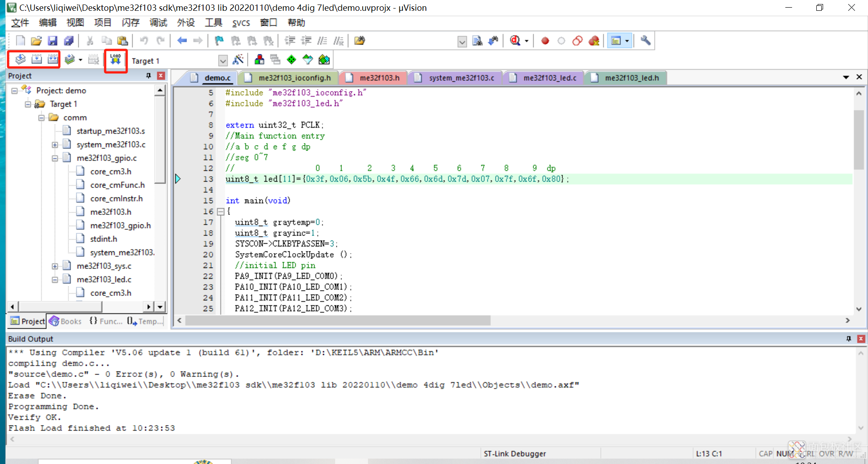The height and width of the screenshot is (464, 868).
Task: Rebuild all target files icon
Action: click(53, 59)
